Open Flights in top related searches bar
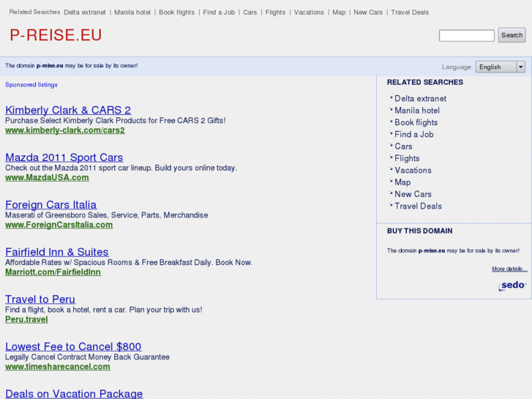Screen dimensions: 532x399 coord(275,12)
